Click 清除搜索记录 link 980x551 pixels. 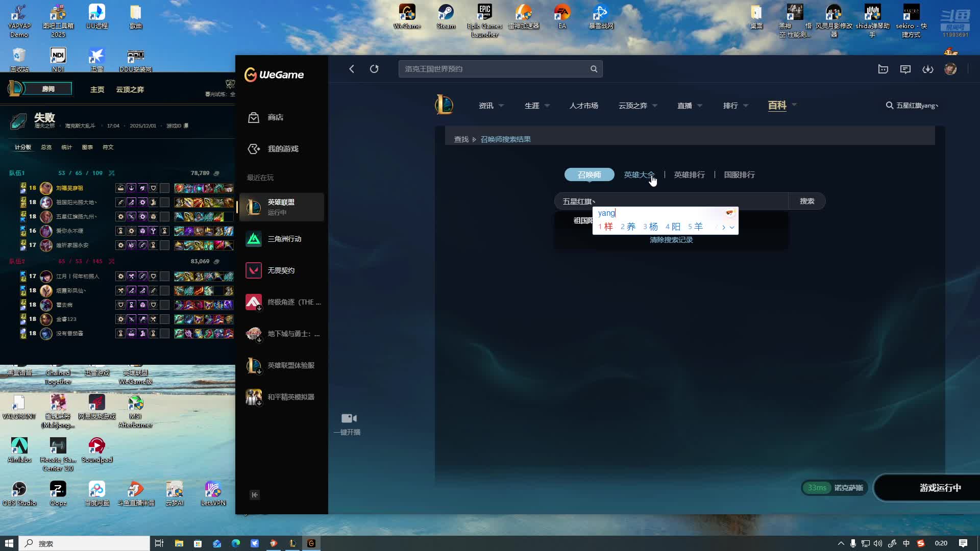pos(671,240)
